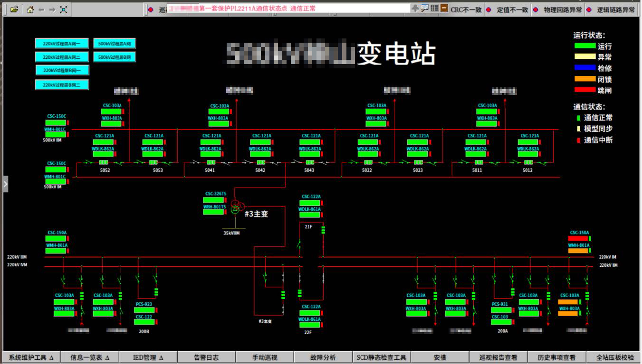Screen dimensions: 642x364
Task: Click the fit-to-screen icon in toolbar
Action: [64, 9]
